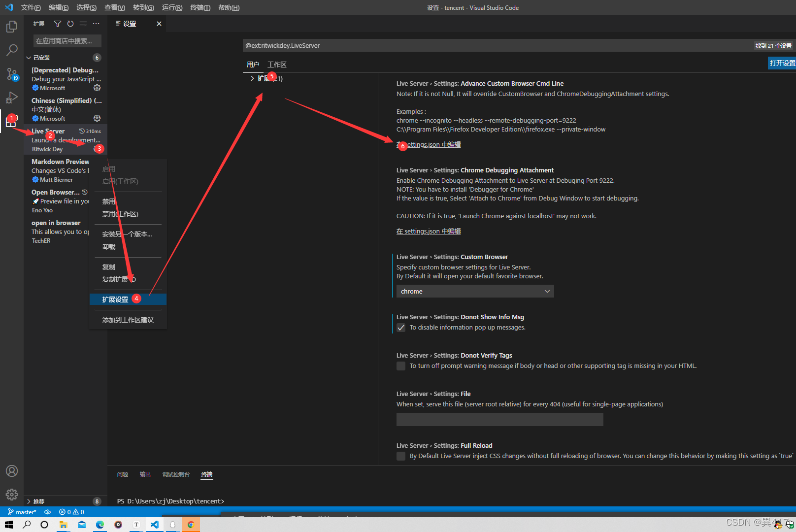Open the Search view in the activity bar
Screen dimensions: 796x532
12,50
